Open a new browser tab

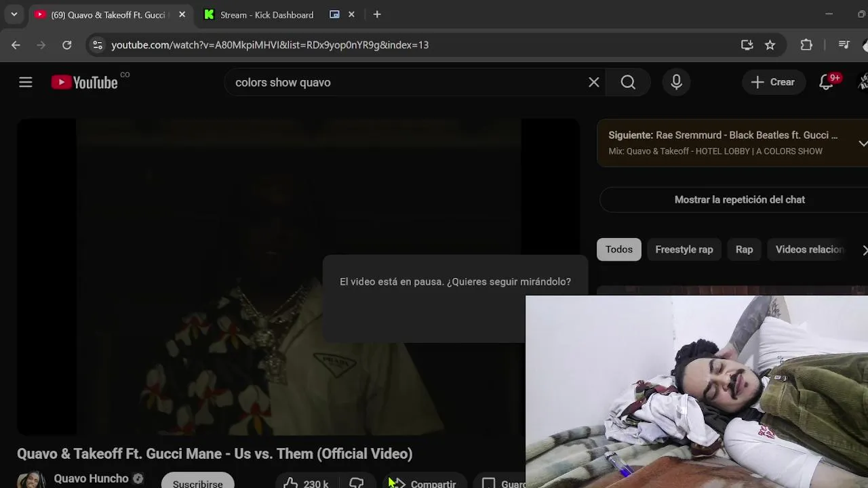click(x=377, y=14)
